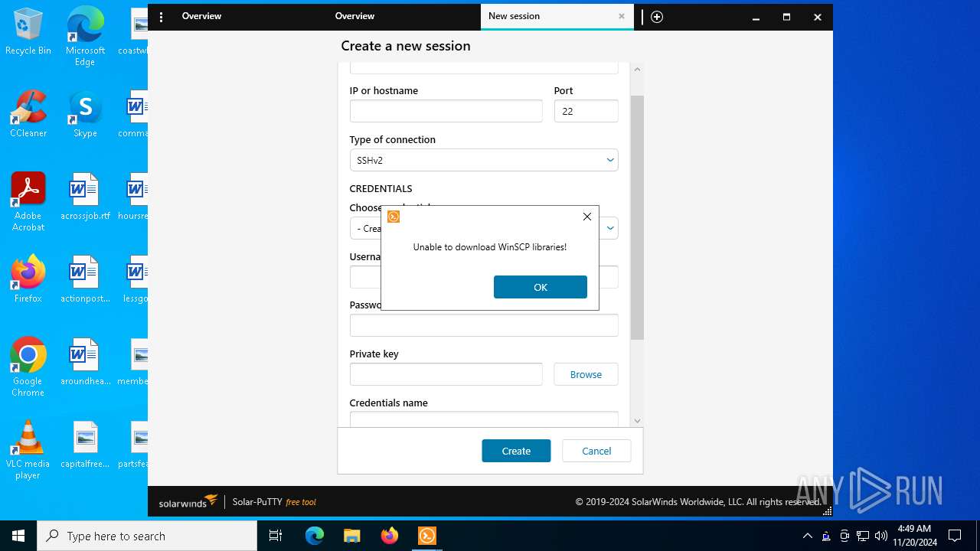Show hidden system tray icons
This screenshot has width=980, height=551.
(x=807, y=536)
